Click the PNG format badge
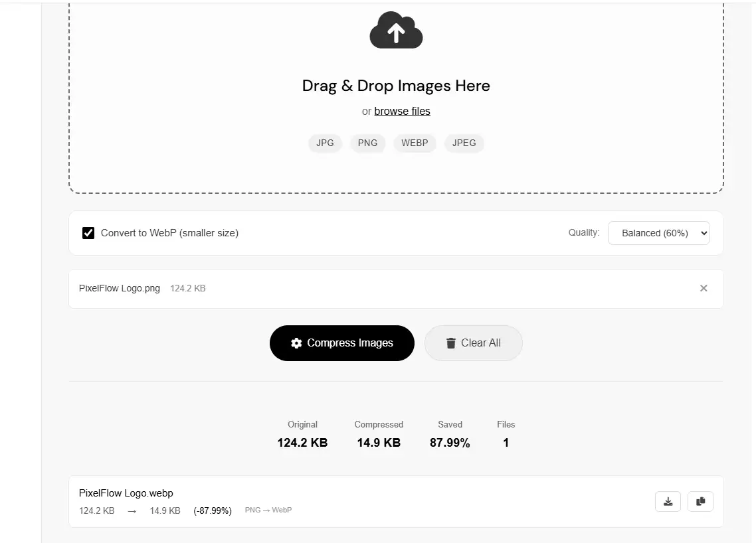Image resolution: width=756 pixels, height=543 pixels. (x=367, y=143)
